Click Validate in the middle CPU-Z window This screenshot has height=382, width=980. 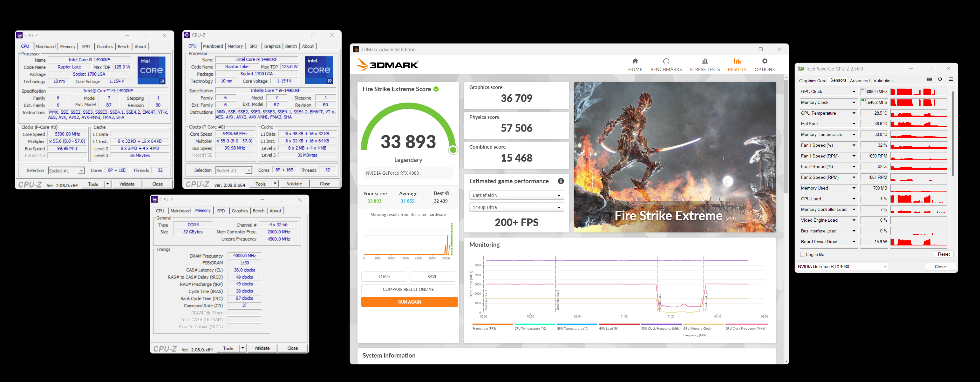tap(295, 184)
